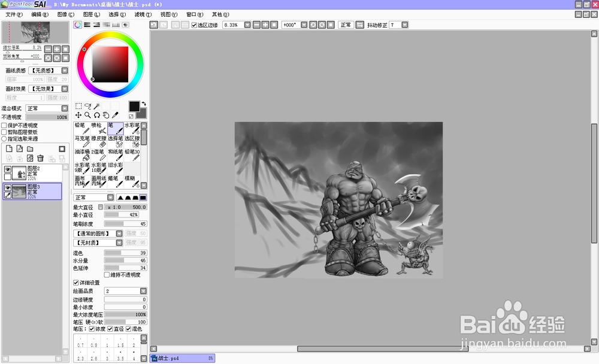Image resolution: width=599 pixels, height=364 pixels.
Task: Select the 2值笔 binary pen tool
Action: (x=99, y=155)
